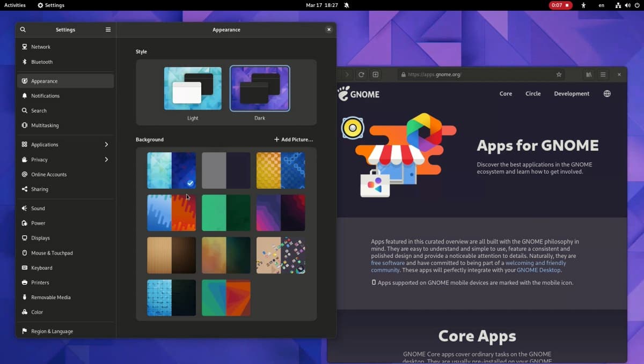Click the globe language icon on GNOME page
The height and width of the screenshot is (364, 644).
click(607, 93)
